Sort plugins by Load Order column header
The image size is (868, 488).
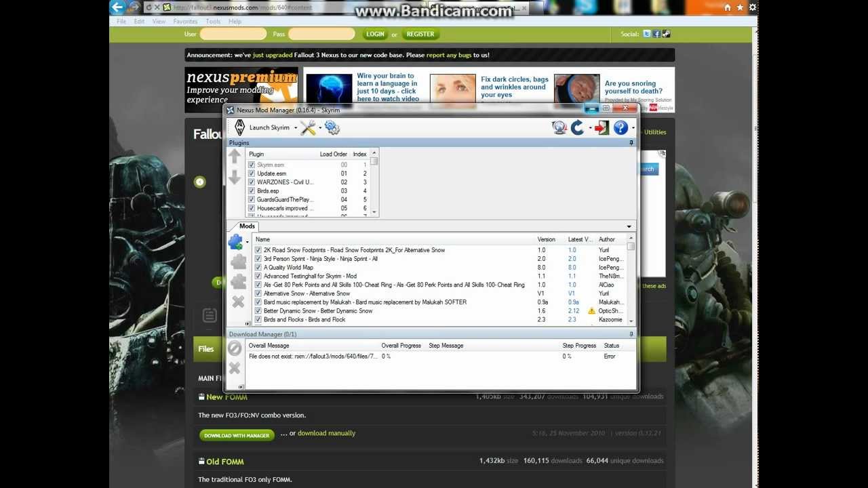pyautogui.click(x=334, y=155)
